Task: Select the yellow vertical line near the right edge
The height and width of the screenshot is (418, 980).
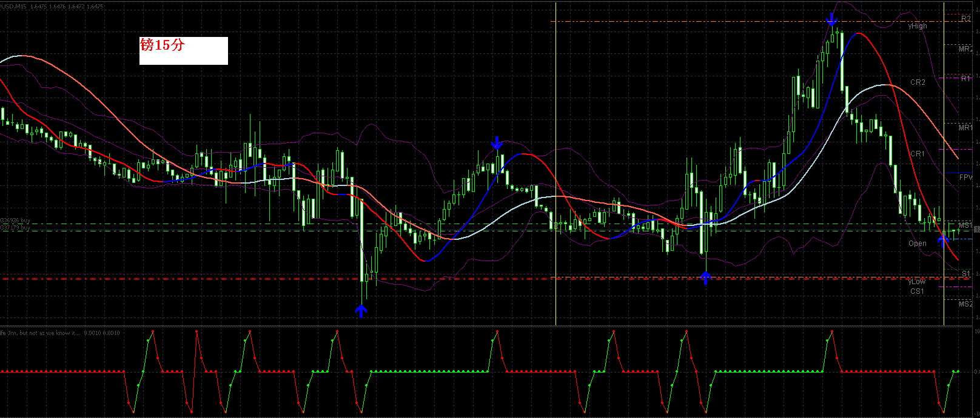Action: point(944,164)
